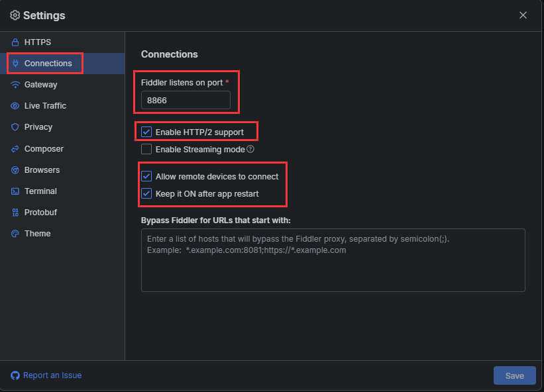Open Streaming mode help question mark

[250, 149]
